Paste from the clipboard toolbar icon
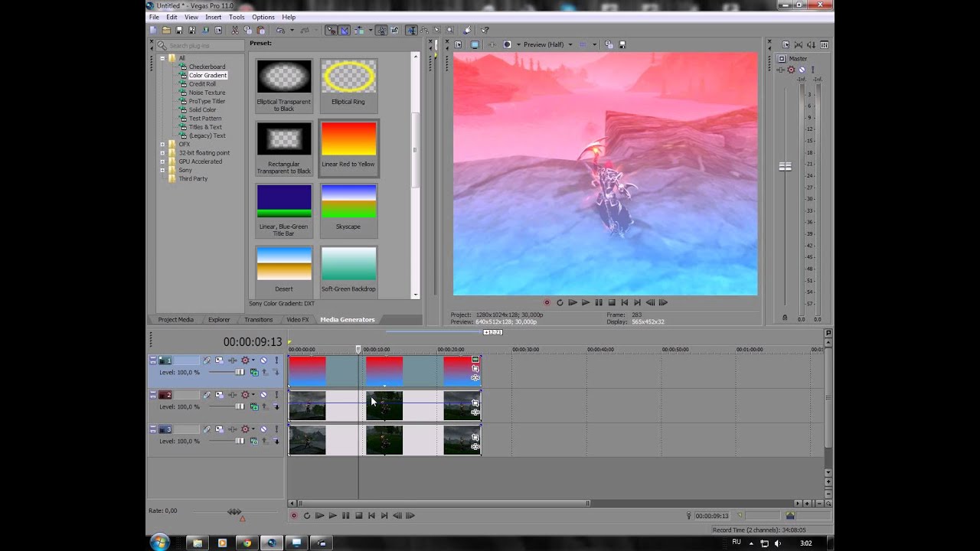 (261, 31)
